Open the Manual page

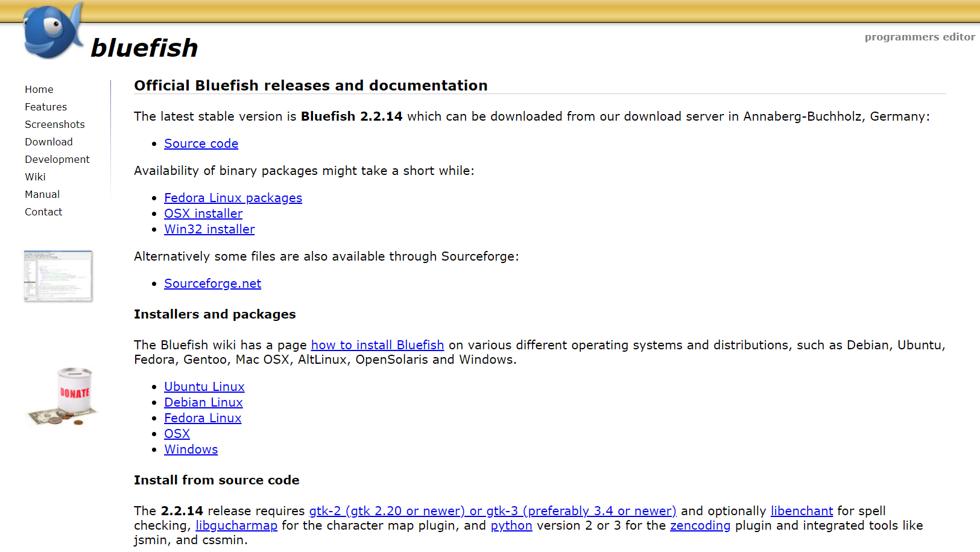pyautogui.click(x=42, y=194)
